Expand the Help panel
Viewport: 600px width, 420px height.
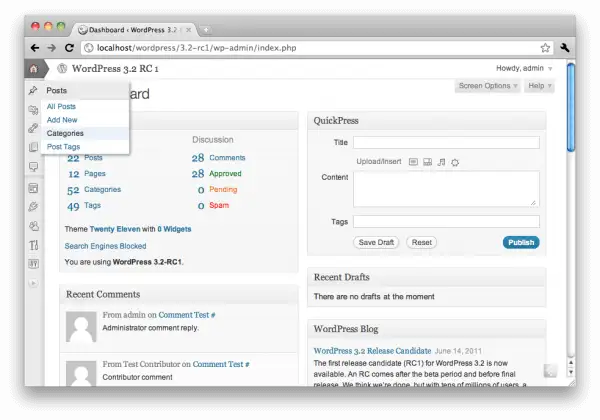[539, 86]
